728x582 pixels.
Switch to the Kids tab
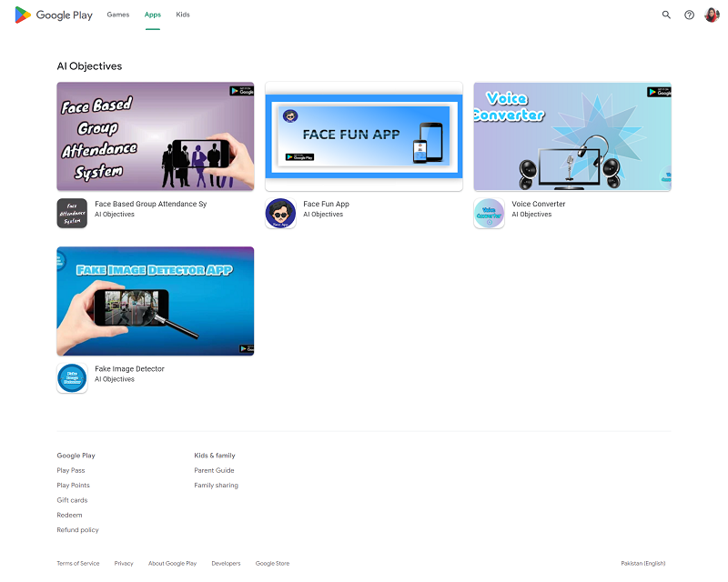(x=183, y=15)
